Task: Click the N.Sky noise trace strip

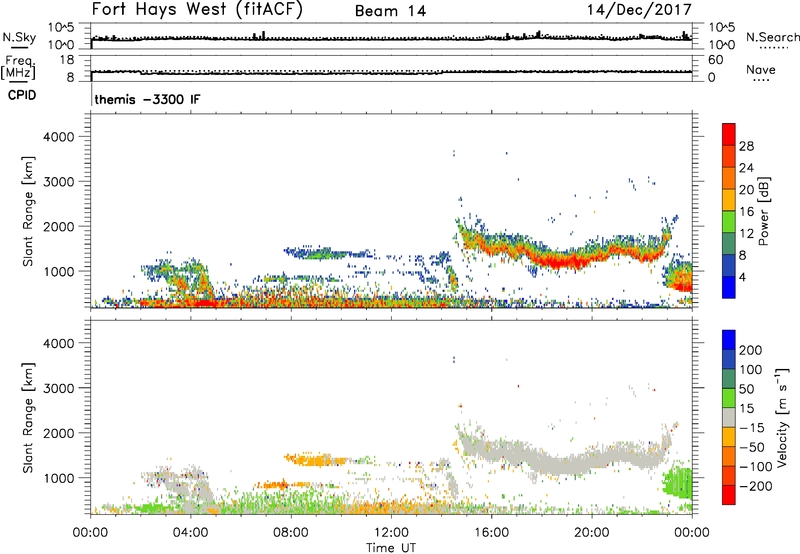Action: point(391,36)
